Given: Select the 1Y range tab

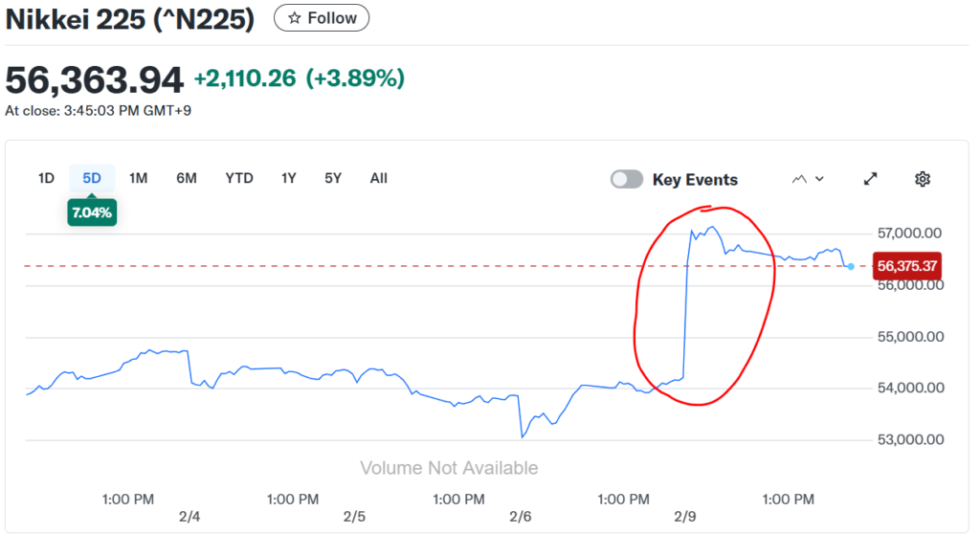Looking at the screenshot, I should [x=289, y=178].
